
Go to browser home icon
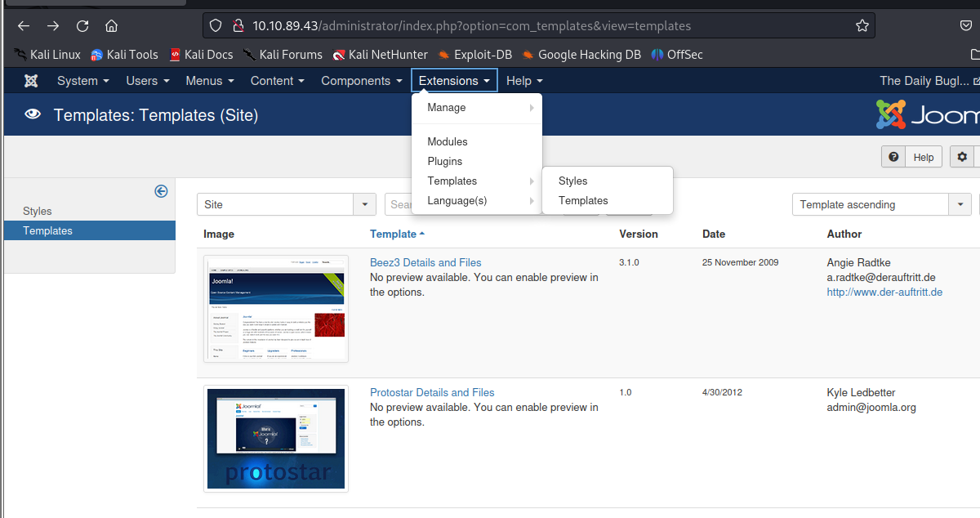point(112,25)
